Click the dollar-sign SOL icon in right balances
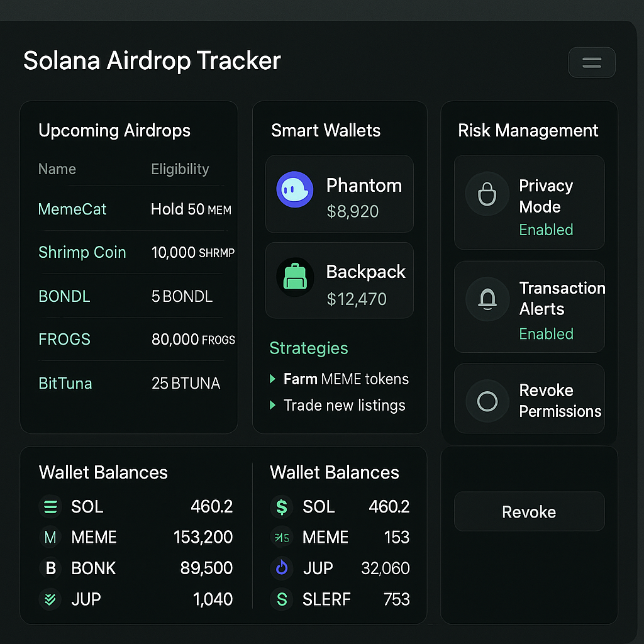 282,507
